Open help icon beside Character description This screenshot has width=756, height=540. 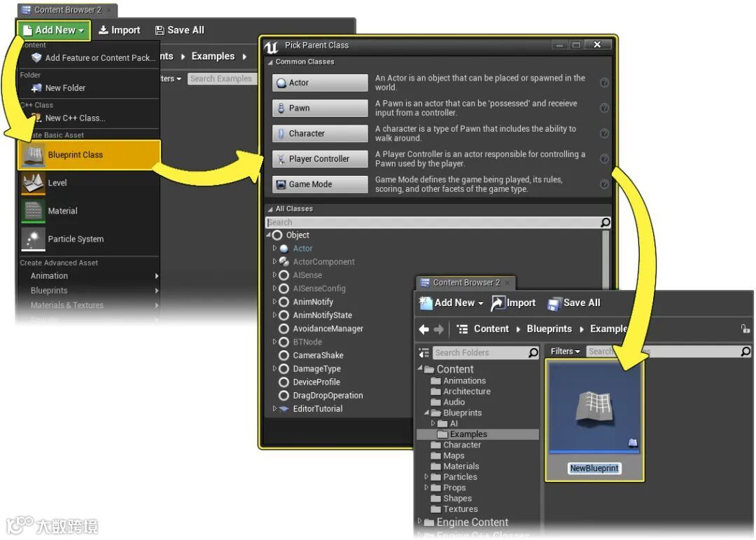point(604,133)
